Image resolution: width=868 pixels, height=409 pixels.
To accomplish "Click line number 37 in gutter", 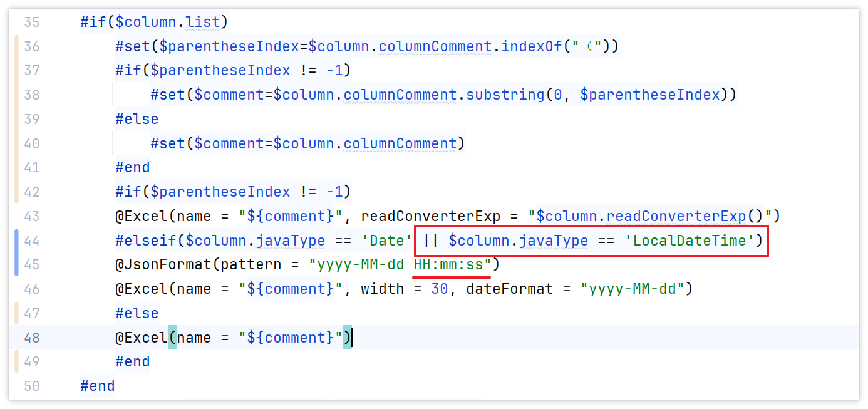I will [32, 71].
